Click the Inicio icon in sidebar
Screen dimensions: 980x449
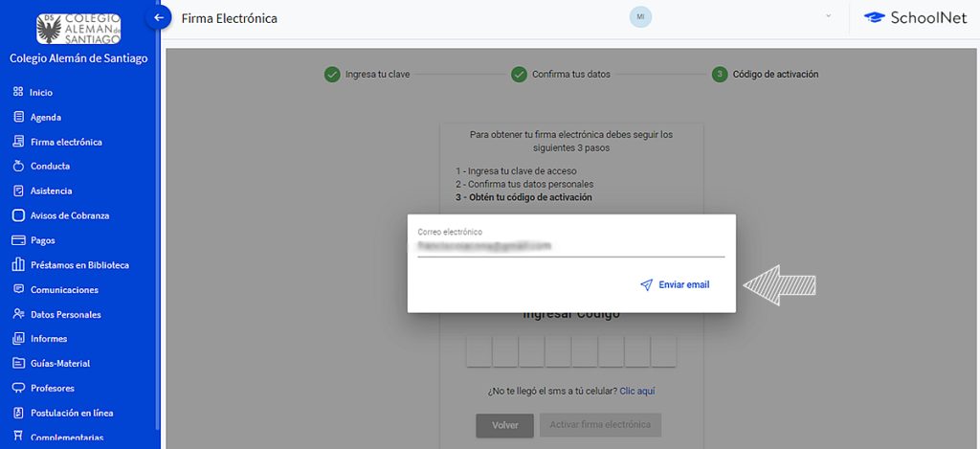[18, 93]
